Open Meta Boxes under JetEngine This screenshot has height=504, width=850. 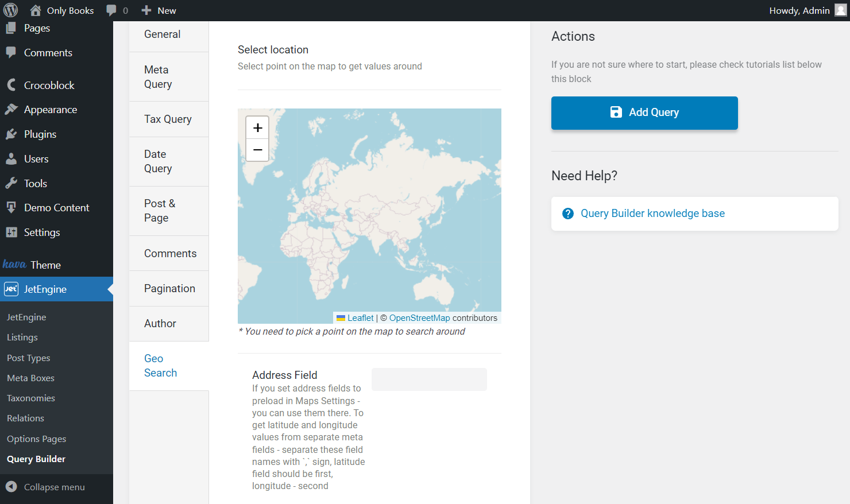point(30,378)
